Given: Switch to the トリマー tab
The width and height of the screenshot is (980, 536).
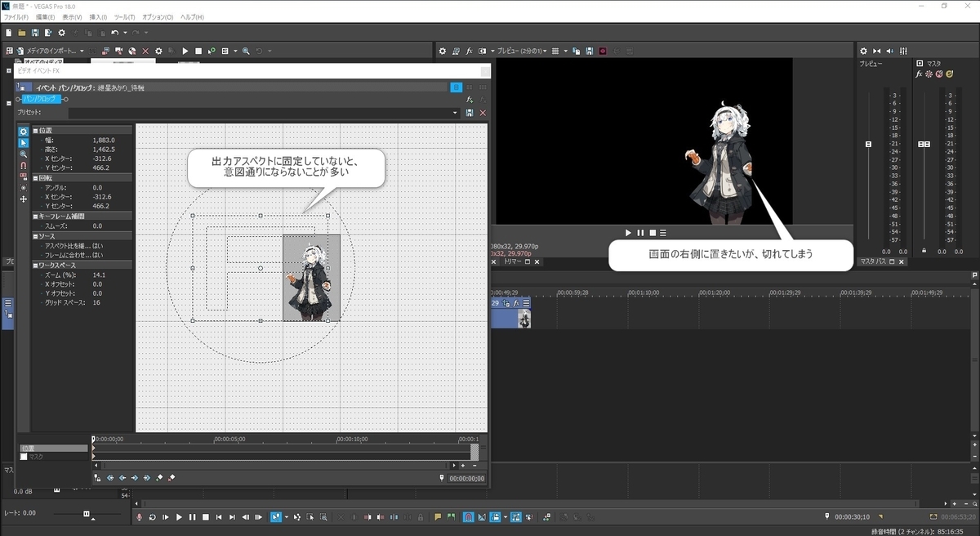Looking at the screenshot, I should coord(511,261).
